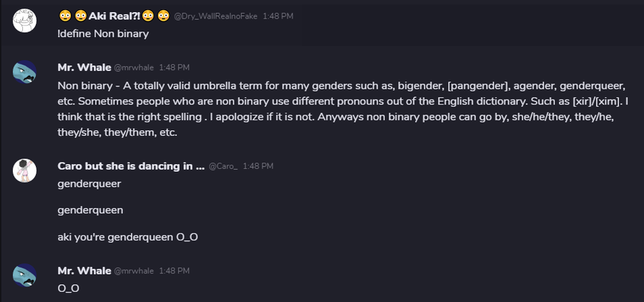Click Caro's standalone 'genderqueen' message
Viewport: 644px width, 302px height.
89,210
